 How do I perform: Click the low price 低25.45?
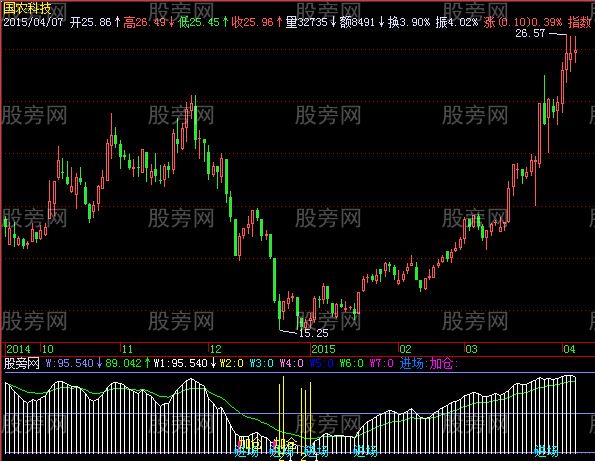coord(198,22)
